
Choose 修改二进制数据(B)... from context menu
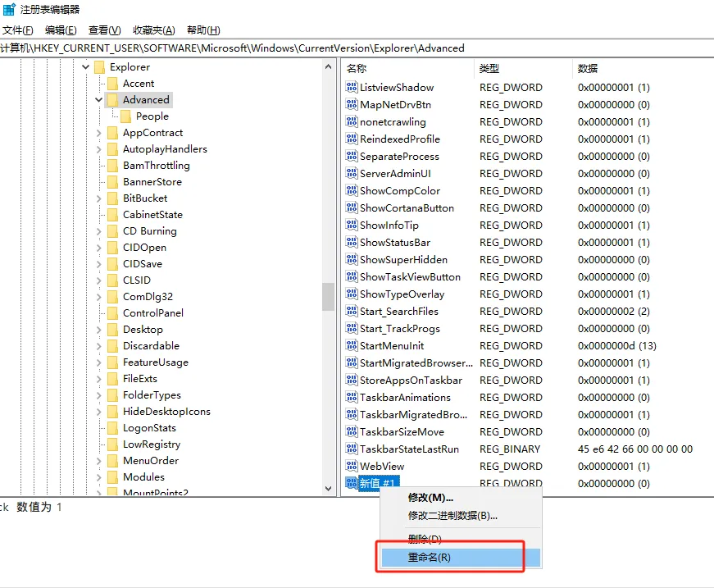[x=461, y=516]
